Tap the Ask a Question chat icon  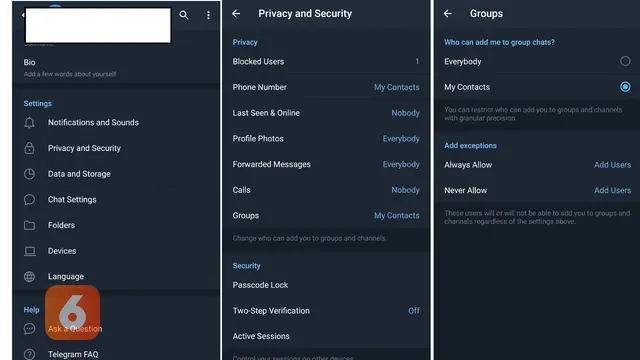tap(29, 329)
